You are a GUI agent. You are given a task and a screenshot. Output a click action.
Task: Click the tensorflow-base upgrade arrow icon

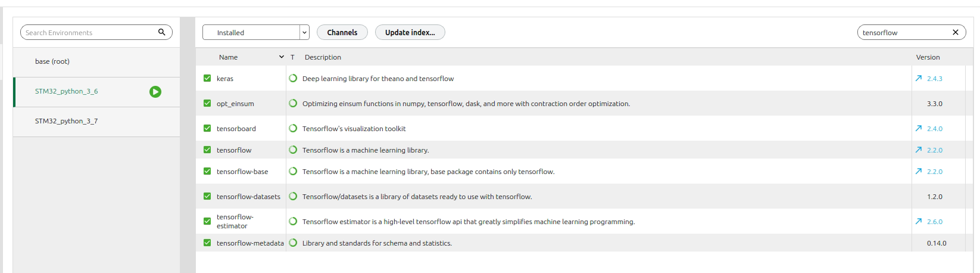(x=918, y=171)
